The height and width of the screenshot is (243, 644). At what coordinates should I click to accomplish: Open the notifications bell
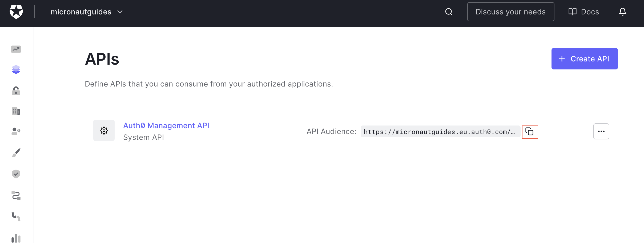[623, 12]
